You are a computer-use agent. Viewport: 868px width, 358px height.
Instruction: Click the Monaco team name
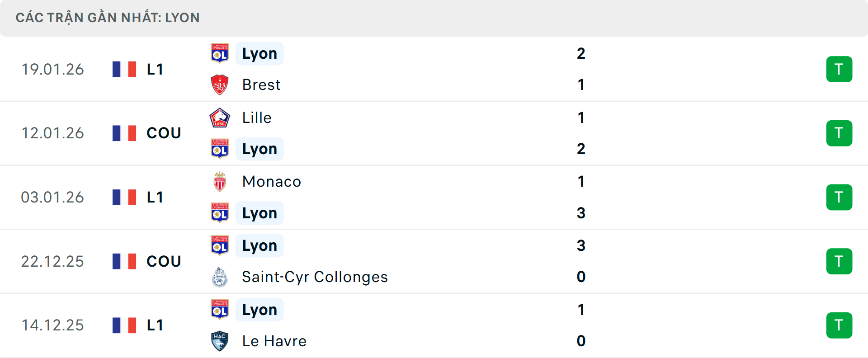coord(271,182)
